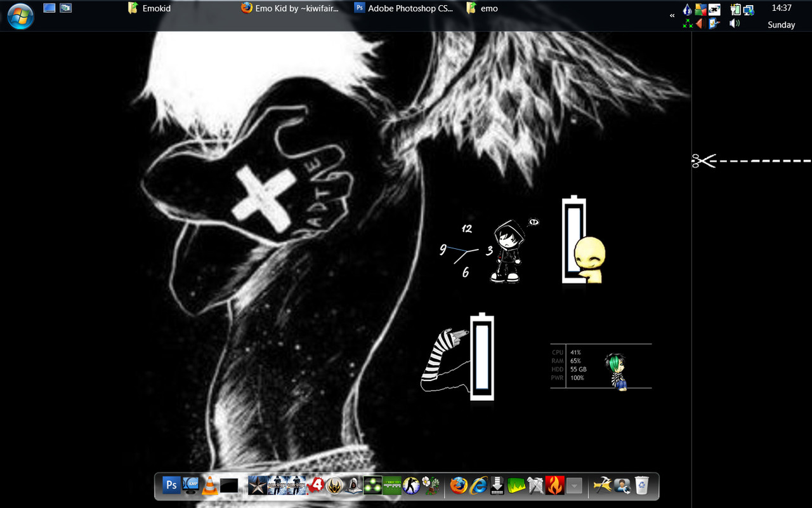Switch to Emo Kid Firefox window

[290, 8]
